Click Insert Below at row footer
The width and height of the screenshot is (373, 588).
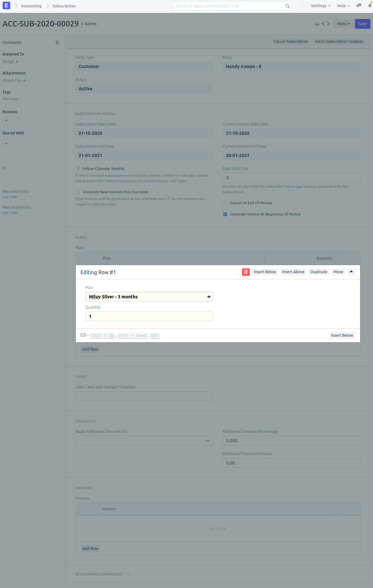[342, 335]
